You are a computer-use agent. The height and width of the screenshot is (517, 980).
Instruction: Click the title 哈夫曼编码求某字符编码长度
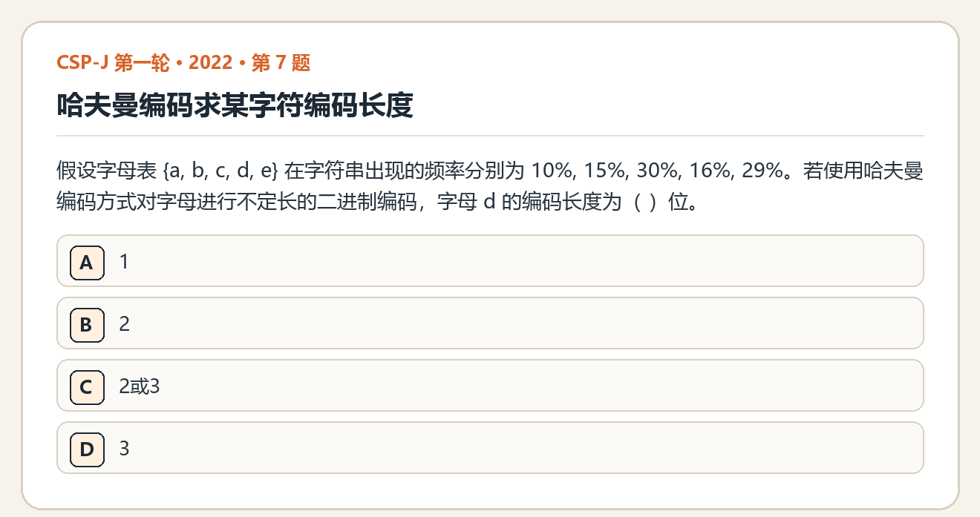coord(235,106)
